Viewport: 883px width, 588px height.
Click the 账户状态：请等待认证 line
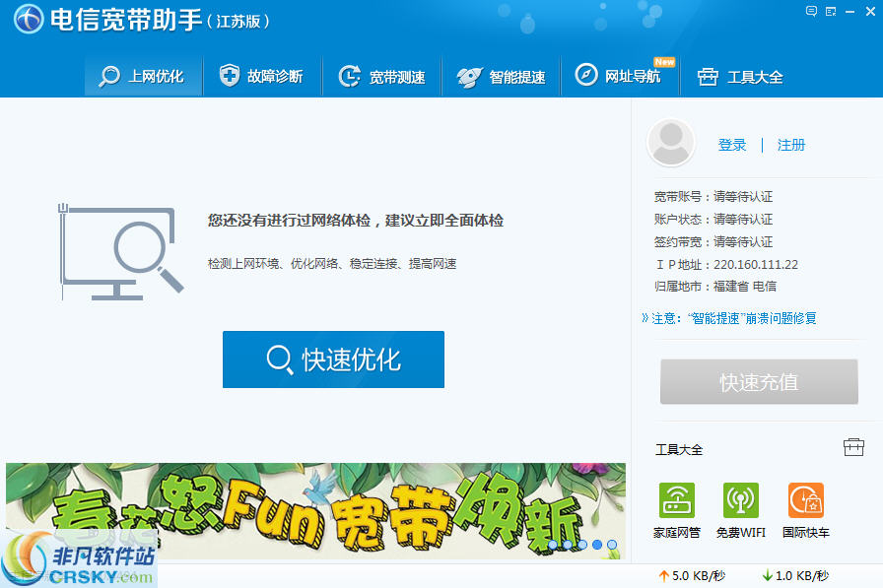pos(713,219)
